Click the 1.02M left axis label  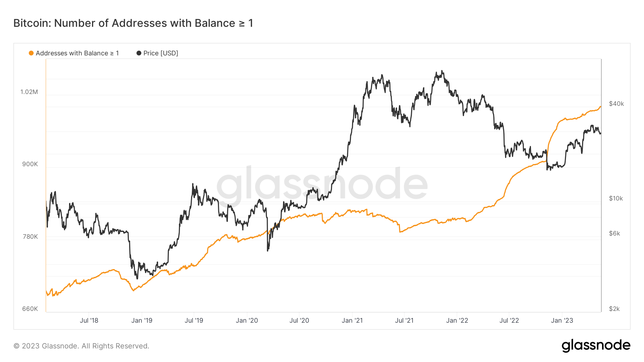29,92
